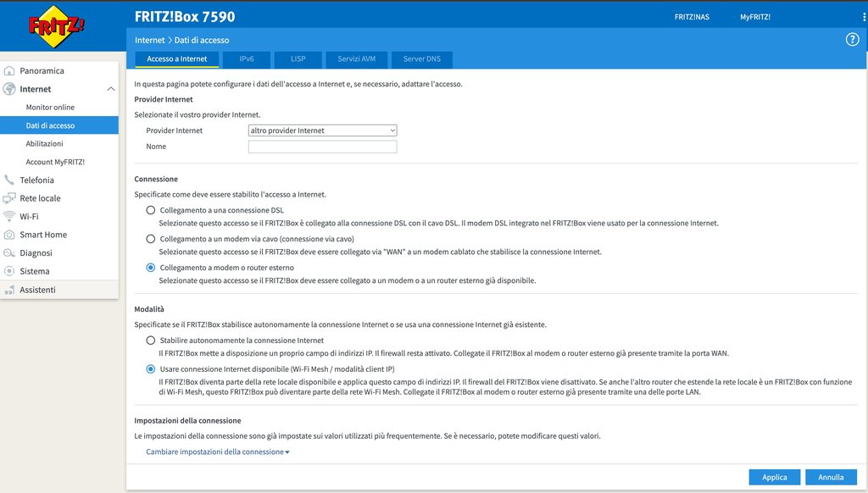This screenshot has height=493, width=868.
Task: Click the Connessione section heading
Action: (156, 180)
